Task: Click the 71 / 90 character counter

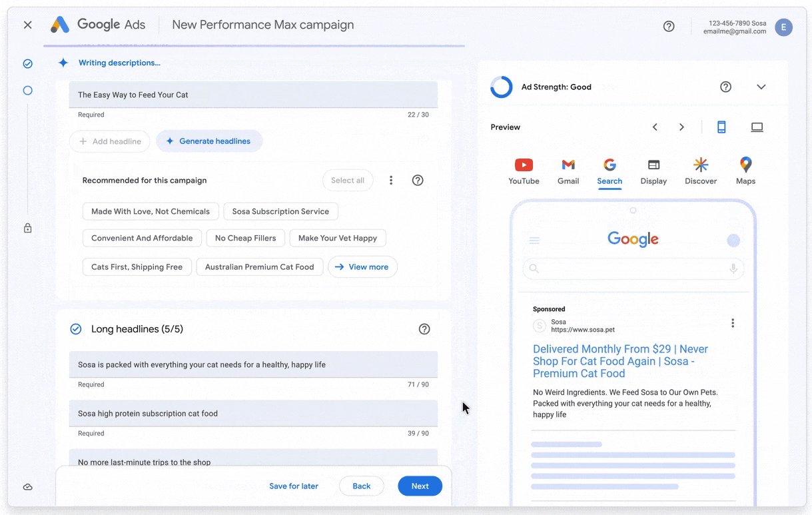Action: [418, 384]
